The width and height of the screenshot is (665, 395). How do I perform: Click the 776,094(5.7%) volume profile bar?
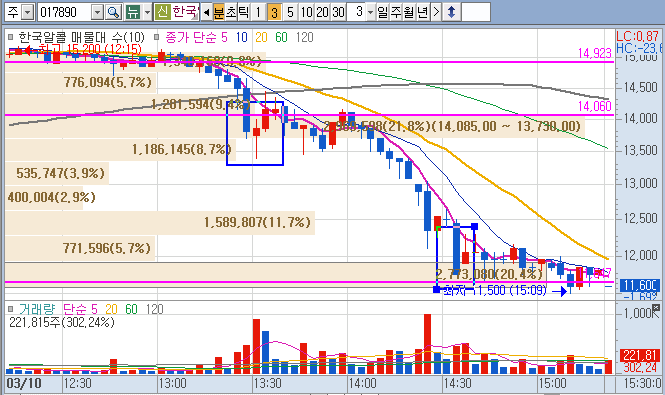click(x=81, y=82)
